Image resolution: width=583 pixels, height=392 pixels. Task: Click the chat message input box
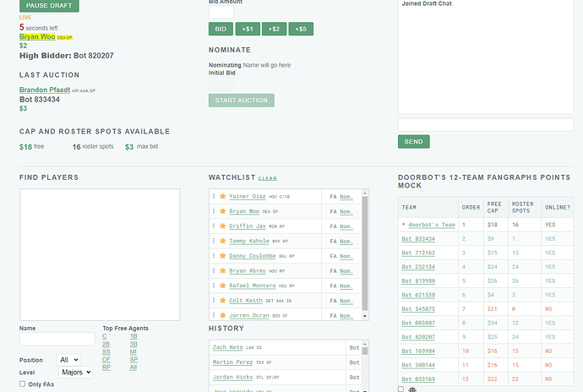486,124
